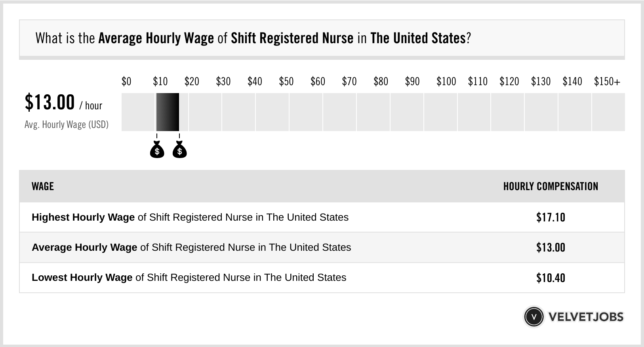Screen dimensions: 644x347
Task: Click the right money bag marker
Action: click(x=179, y=150)
